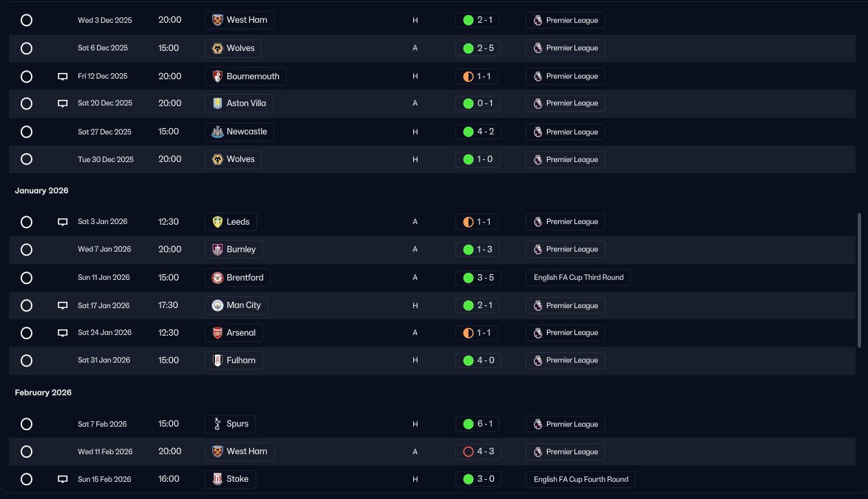Click the TV icon beside Bournemouth fixture

click(x=63, y=77)
